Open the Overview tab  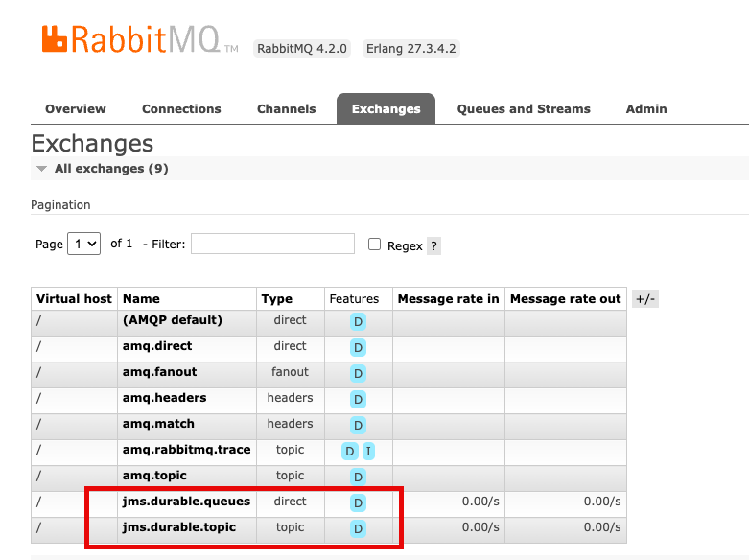(76, 109)
